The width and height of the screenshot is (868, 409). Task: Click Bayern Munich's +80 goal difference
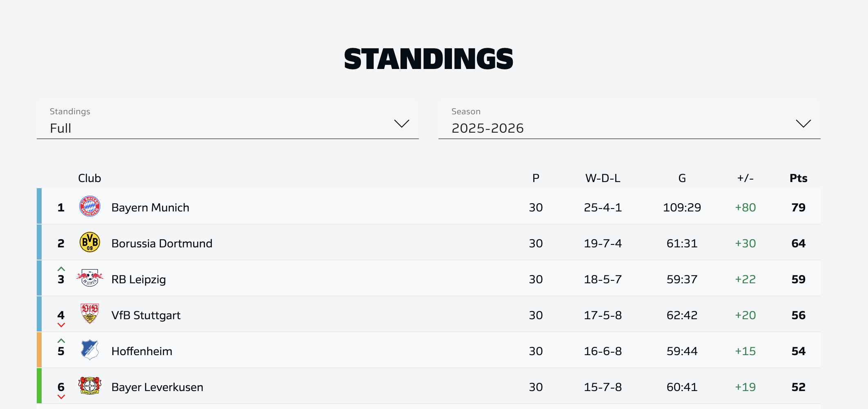coord(745,208)
